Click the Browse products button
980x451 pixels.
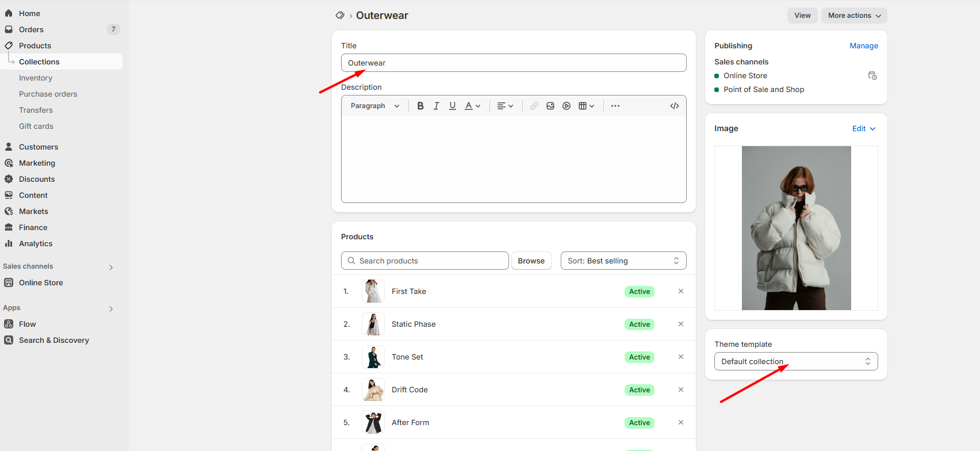tap(531, 261)
